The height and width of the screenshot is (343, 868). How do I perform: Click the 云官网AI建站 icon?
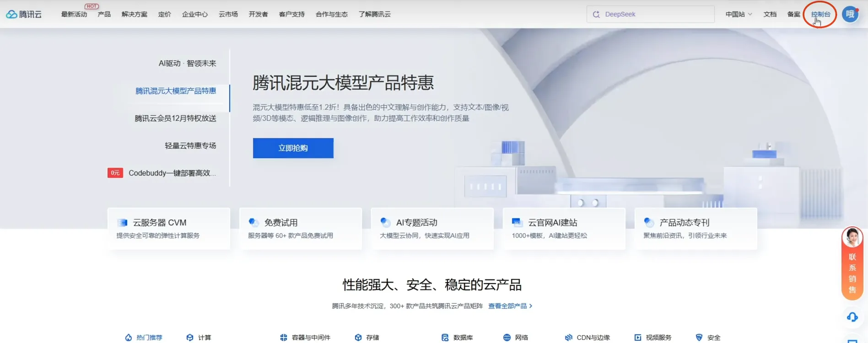tap(517, 223)
